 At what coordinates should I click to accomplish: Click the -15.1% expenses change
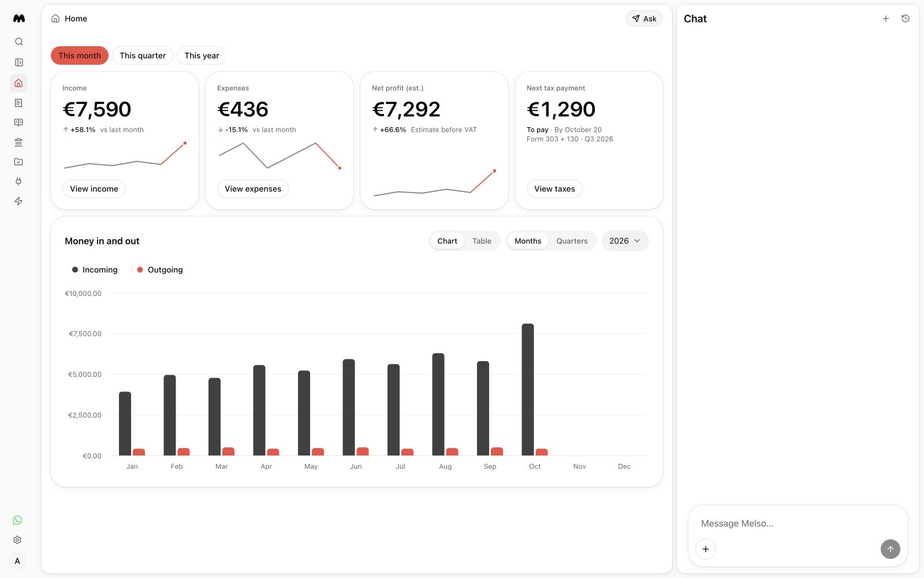pos(233,130)
